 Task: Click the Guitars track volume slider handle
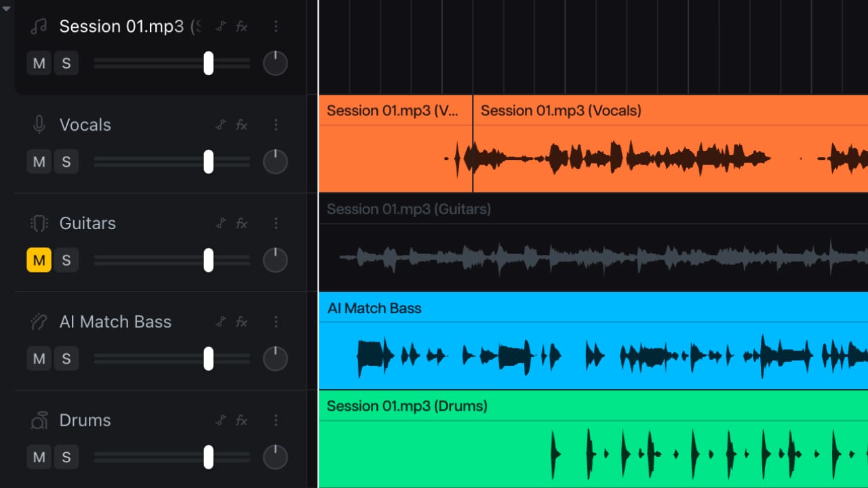click(x=209, y=260)
